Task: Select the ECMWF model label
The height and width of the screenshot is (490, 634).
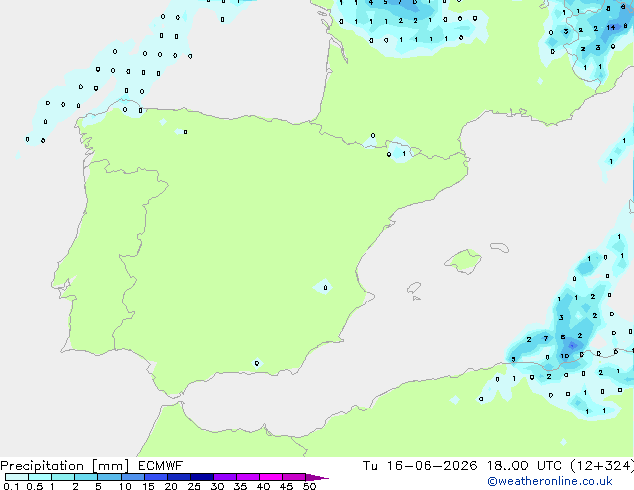Action: (161, 466)
